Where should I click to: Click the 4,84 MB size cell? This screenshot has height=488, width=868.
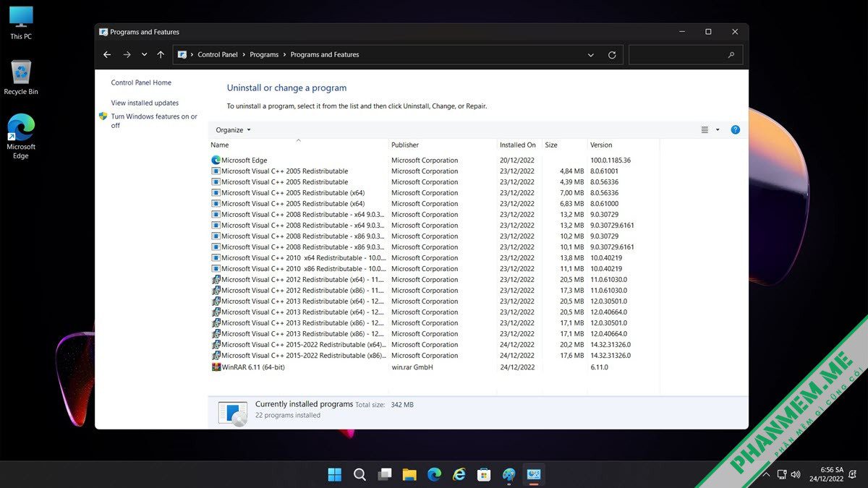(x=571, y=171)
